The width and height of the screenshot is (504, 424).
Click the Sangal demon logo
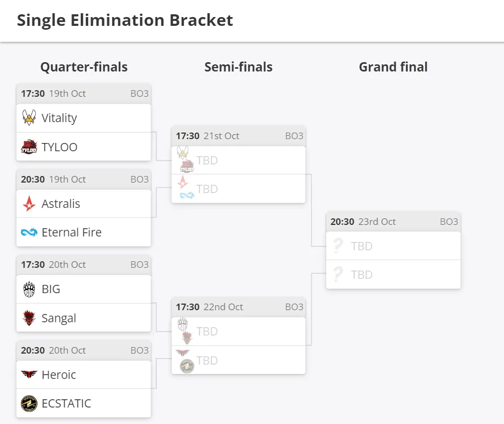point(29,318)
